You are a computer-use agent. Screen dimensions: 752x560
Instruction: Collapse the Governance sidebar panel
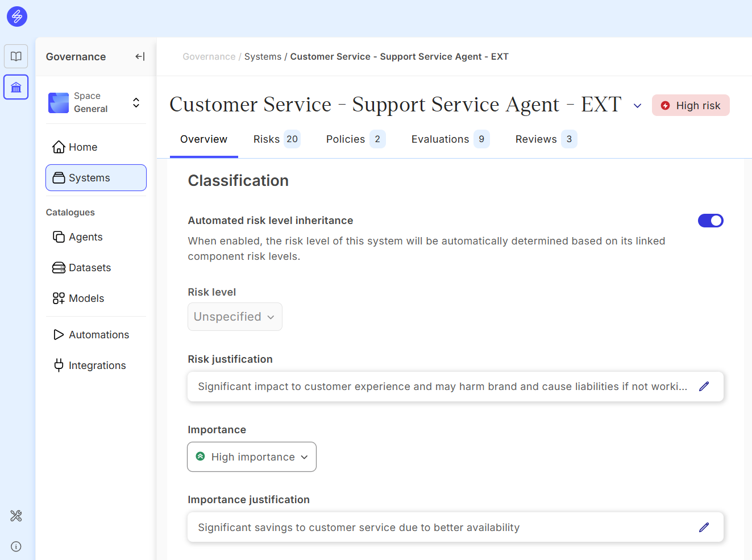click(140, 56)
